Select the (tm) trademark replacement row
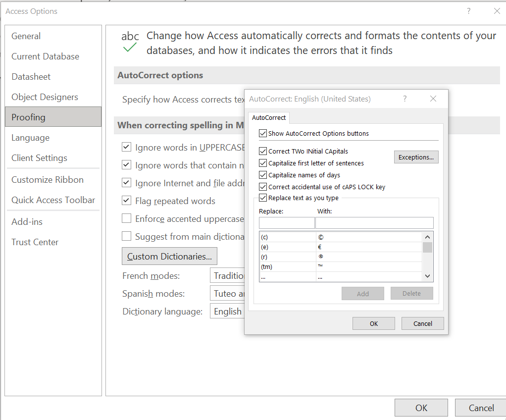This screenshot has height=420, width=506. tap(341, 266)
